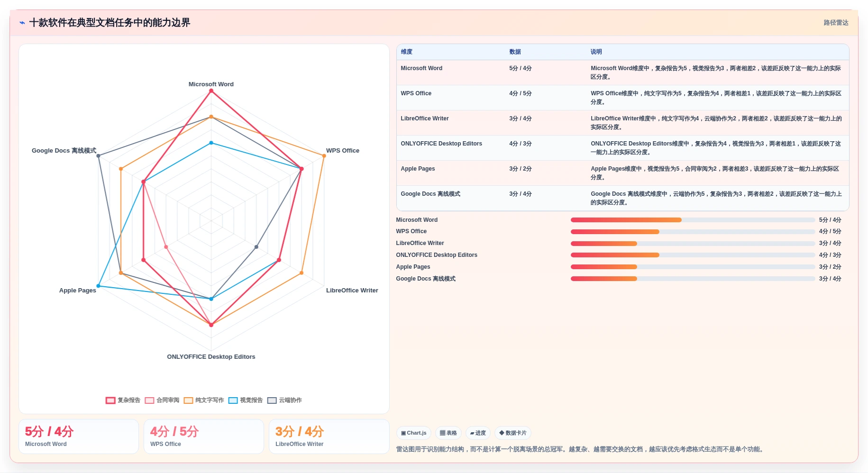The width and height of the screenshot is (868, 473).
Task: Click the orange 纯文字写作 point on WPS Office axis
Action: (x=324, y=156)
